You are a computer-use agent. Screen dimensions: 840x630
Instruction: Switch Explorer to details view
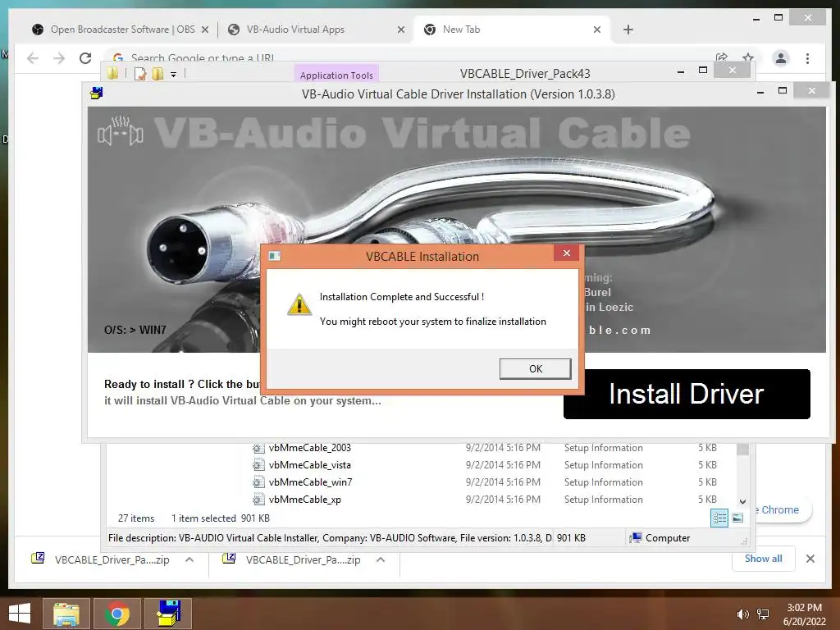point(719,518)
